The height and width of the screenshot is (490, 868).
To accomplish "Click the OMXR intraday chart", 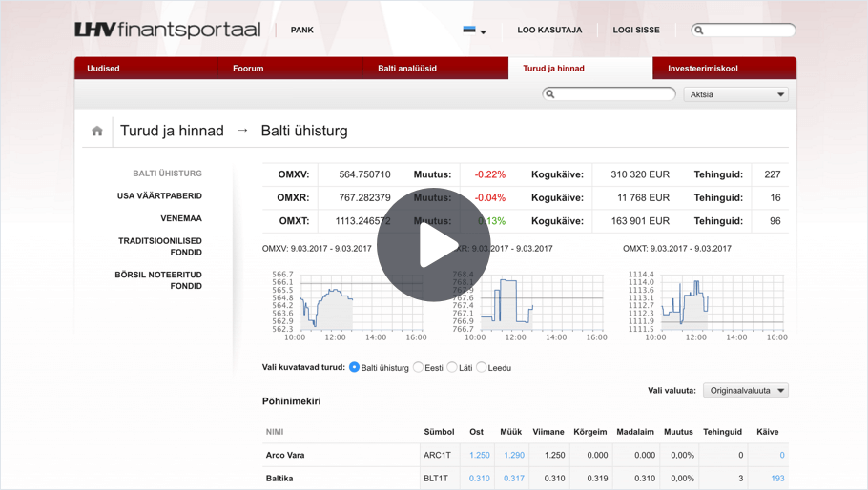I will click(528, 306).
